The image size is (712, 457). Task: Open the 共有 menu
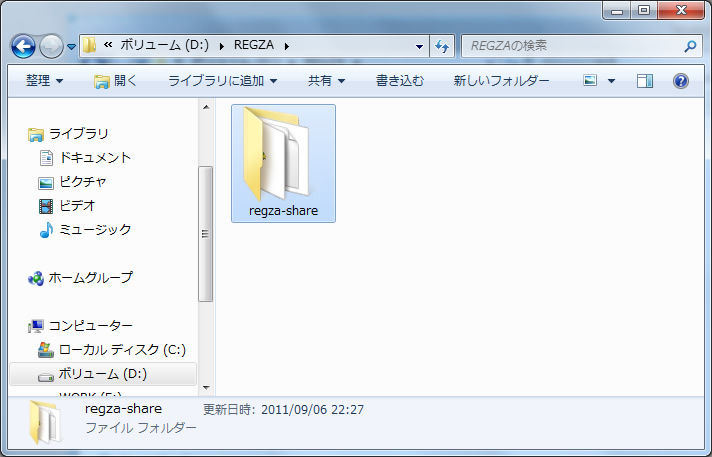pos(326,81)
